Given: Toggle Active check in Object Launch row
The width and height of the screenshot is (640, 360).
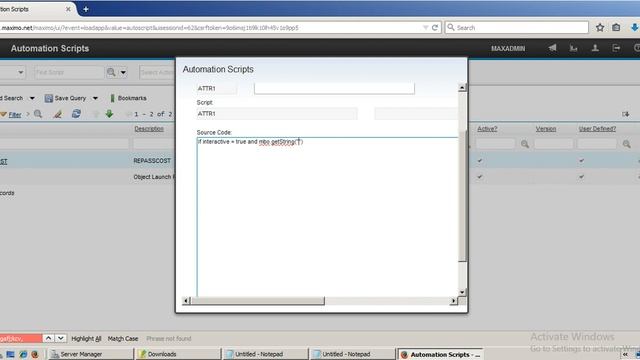Looking at the screenshot, I should coord(480,177).
